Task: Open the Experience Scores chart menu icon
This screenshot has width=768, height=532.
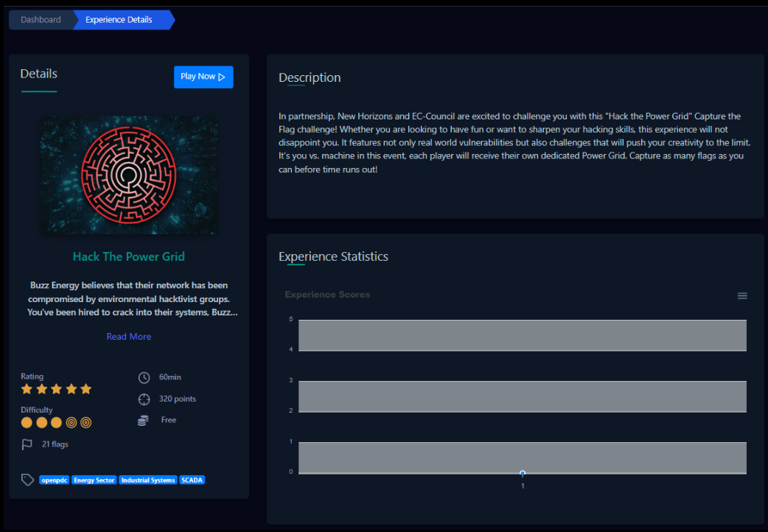Action: coord(741,295)
